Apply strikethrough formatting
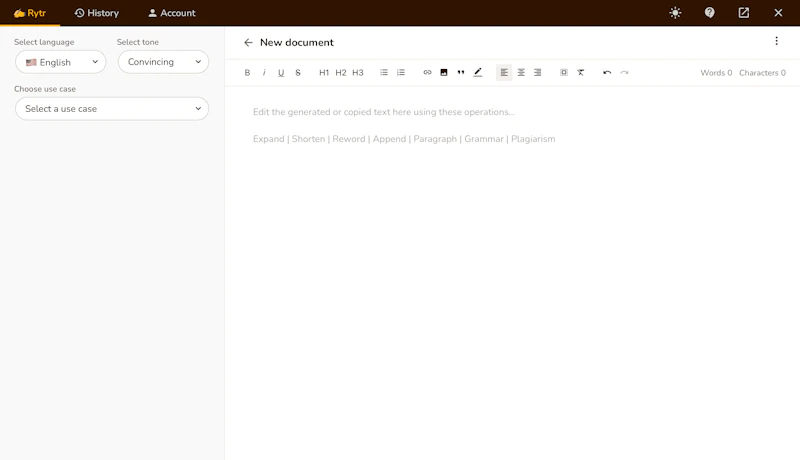The height and width of the screenshot is (460, 800). pos(298,73)
